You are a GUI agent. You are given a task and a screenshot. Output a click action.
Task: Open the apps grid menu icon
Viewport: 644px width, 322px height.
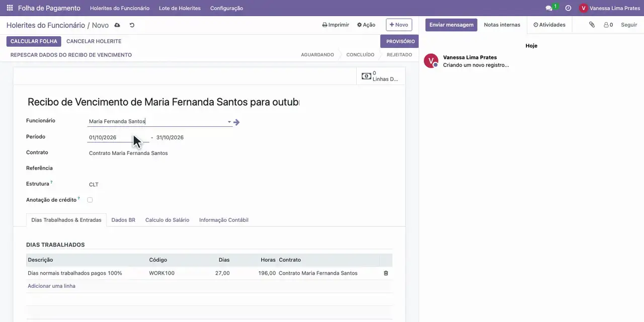click(x=10, y=8)
